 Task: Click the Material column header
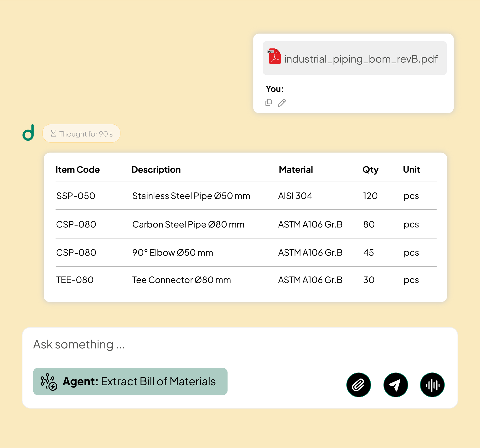(x=296, y=170)
